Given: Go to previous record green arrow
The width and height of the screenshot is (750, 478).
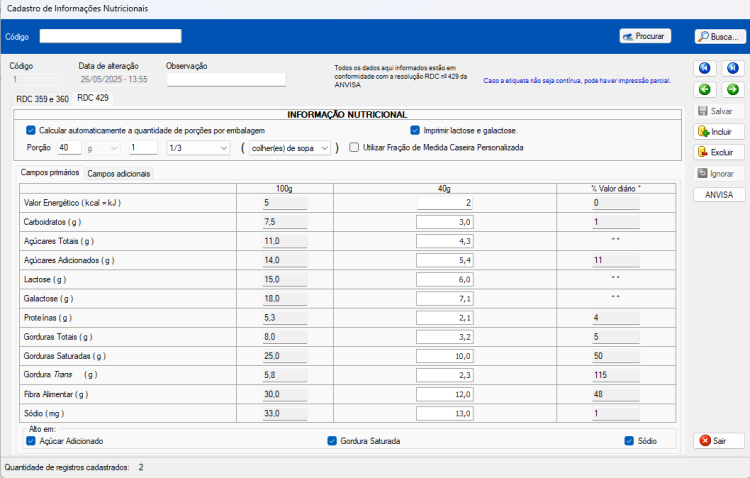Looking at the screenshot, I should [x=705, y=89].
